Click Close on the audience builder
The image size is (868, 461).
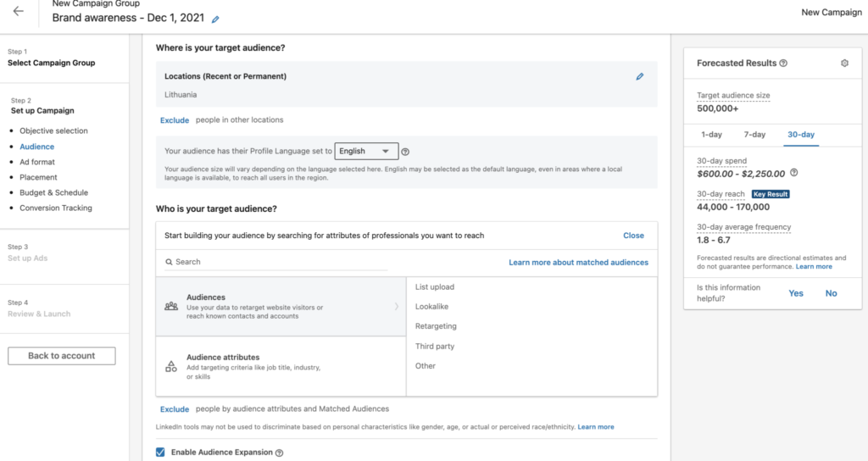coord(633,236)
